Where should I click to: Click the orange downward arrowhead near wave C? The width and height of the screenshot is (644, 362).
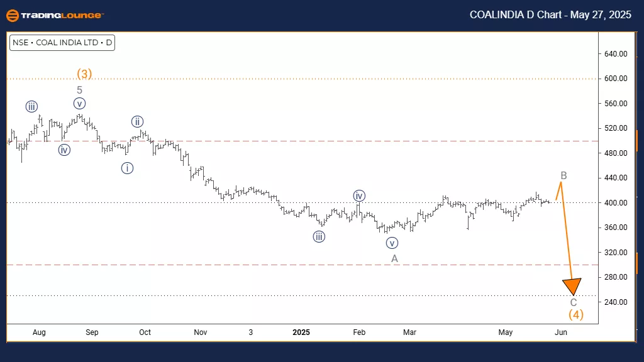pyautogui.click(x=573, y=287)
